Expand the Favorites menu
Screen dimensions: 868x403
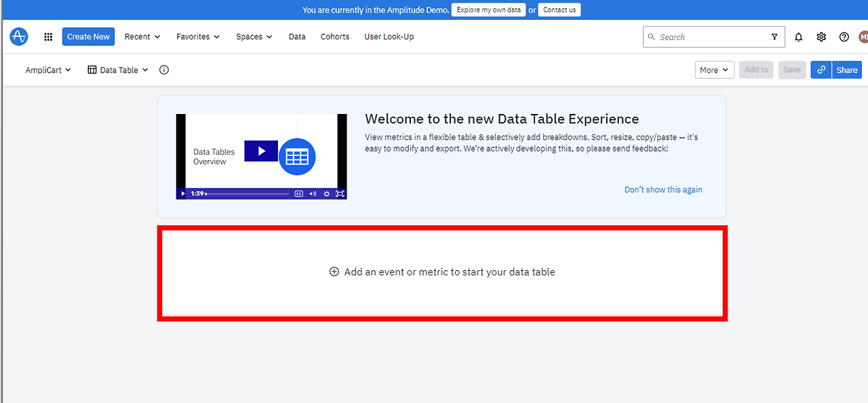pyautogui.click(x=198, y=37)
